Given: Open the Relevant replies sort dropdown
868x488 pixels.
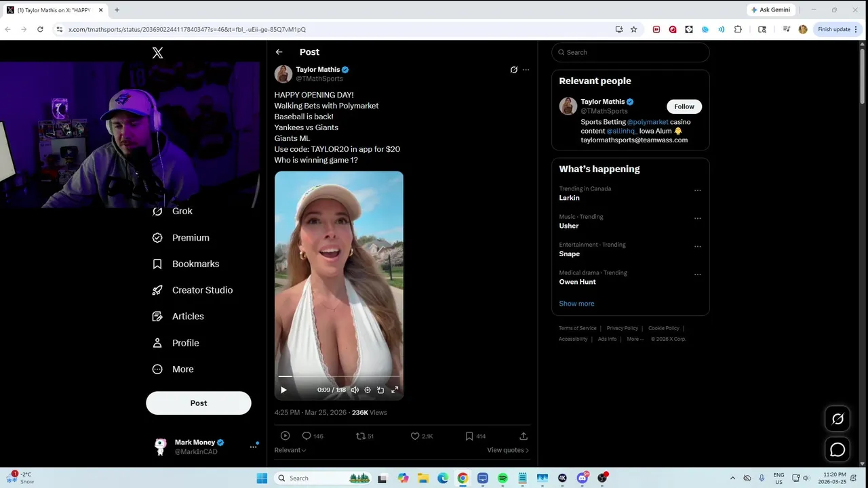Looking at the screenshot, I should pos(290,450).
